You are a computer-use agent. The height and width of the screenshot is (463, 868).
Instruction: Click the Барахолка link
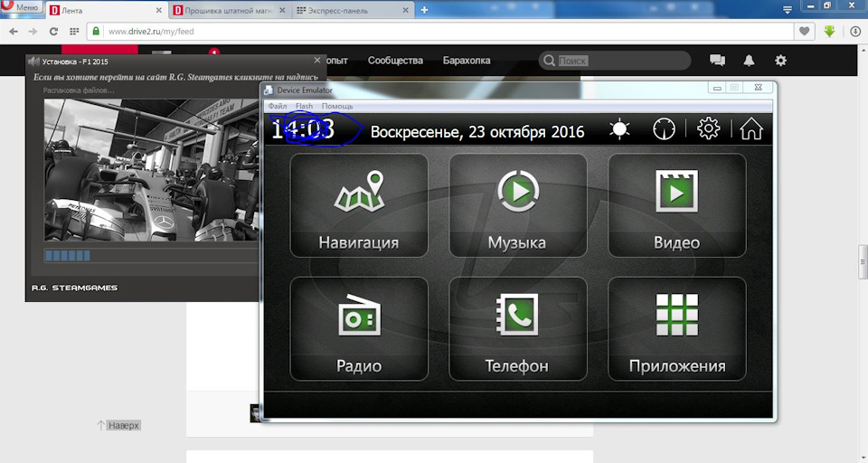[x=467, y=61]
